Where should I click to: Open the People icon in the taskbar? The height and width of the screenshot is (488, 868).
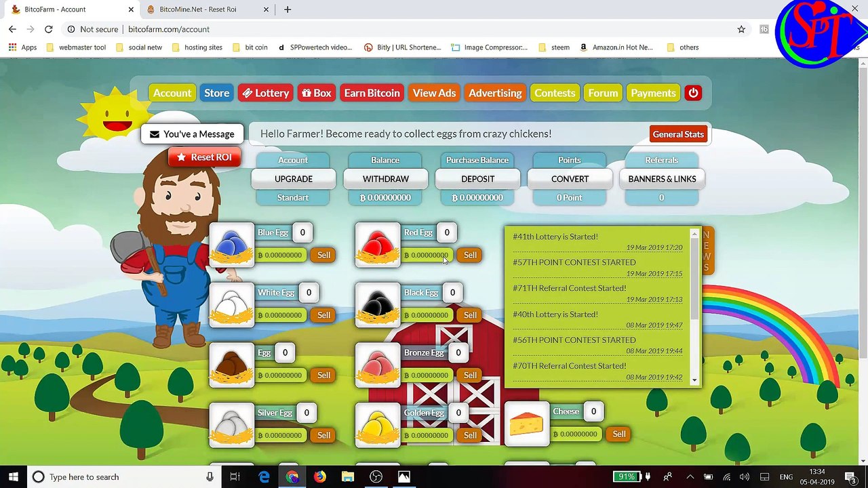[x=668, y=476]
